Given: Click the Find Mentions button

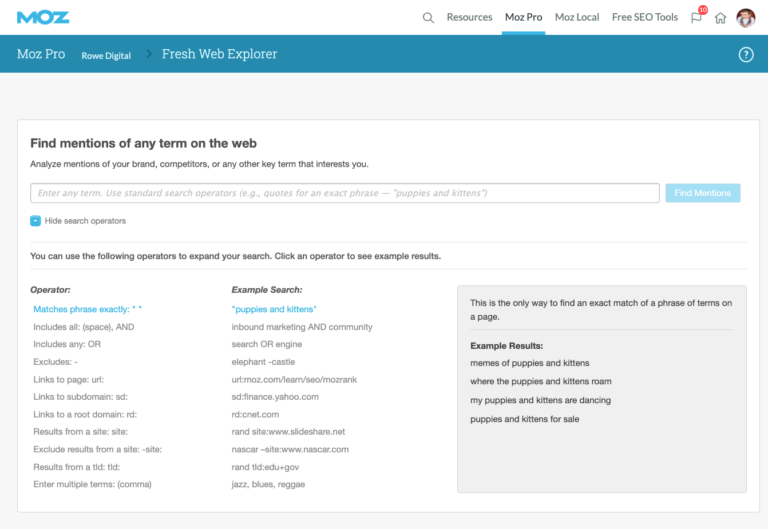Looking at the screenshot, I should (x=702, y=193).
